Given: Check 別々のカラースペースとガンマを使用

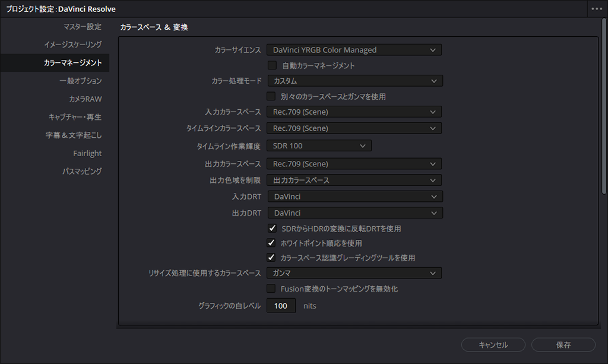Looking at the screenshot, I should pos(271,96).
